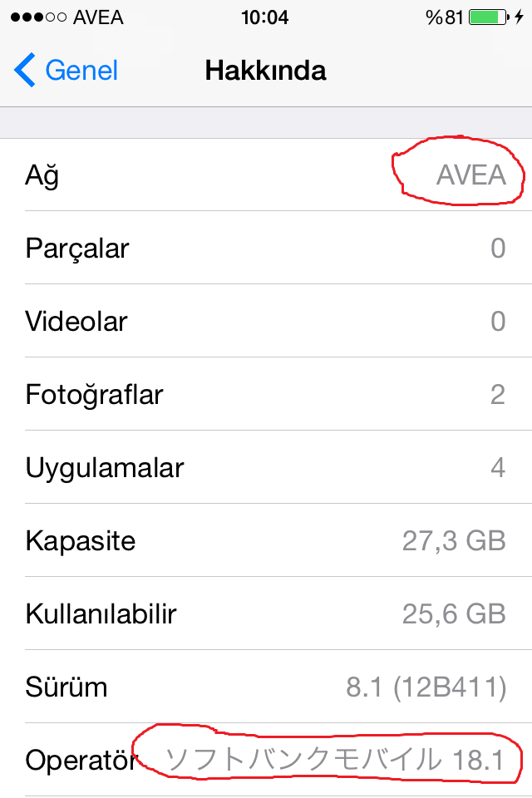Tap the Japanese carrier version text
Viewport: 532px width, 798px height.
point(334,760)
